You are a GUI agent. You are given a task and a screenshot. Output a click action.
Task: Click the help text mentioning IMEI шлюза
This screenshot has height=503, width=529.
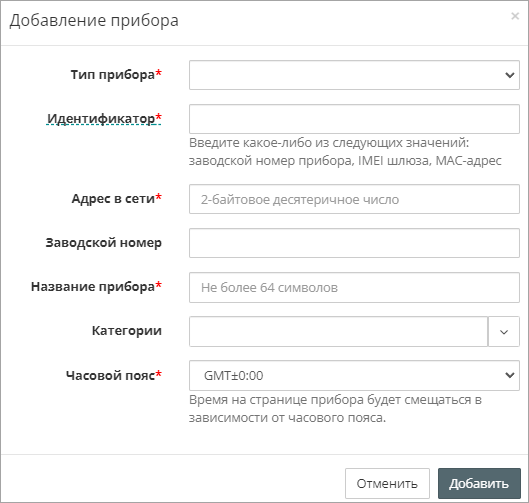click(345, 151)
